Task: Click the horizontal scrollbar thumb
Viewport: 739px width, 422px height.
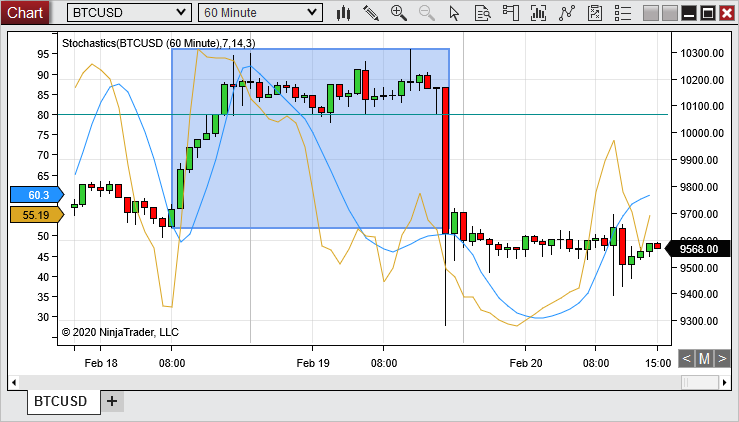Action: (x=700, y=381)
